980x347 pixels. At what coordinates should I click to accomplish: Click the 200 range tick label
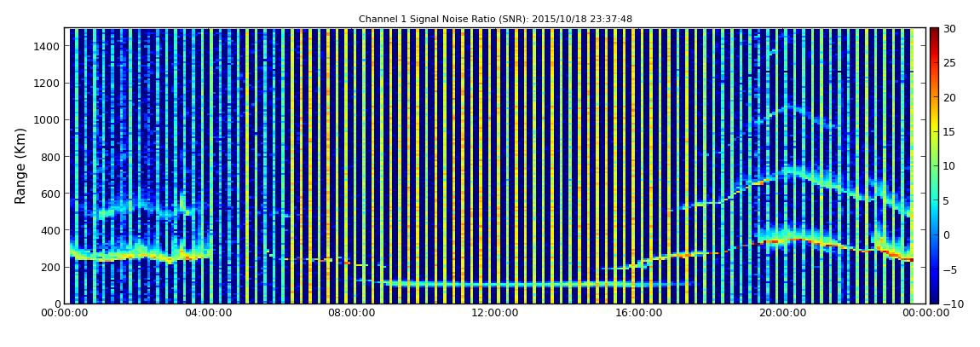[50, 268]
